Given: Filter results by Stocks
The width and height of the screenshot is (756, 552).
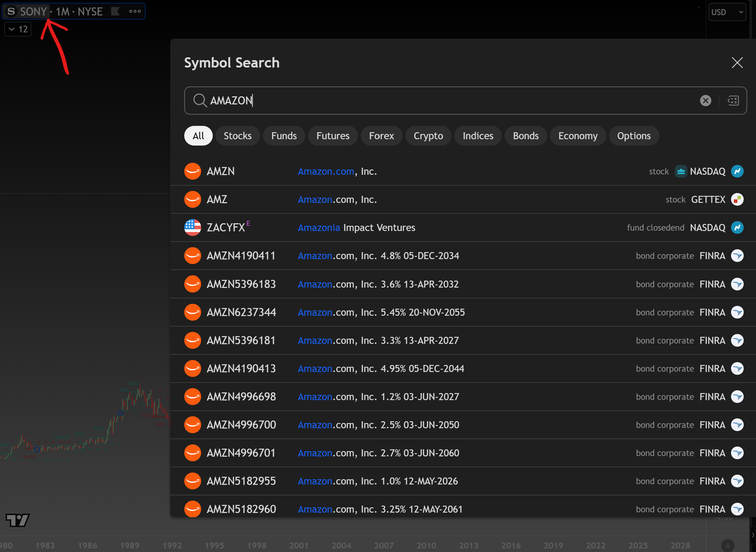Looking at the screenshot, I should click(238, 136).
